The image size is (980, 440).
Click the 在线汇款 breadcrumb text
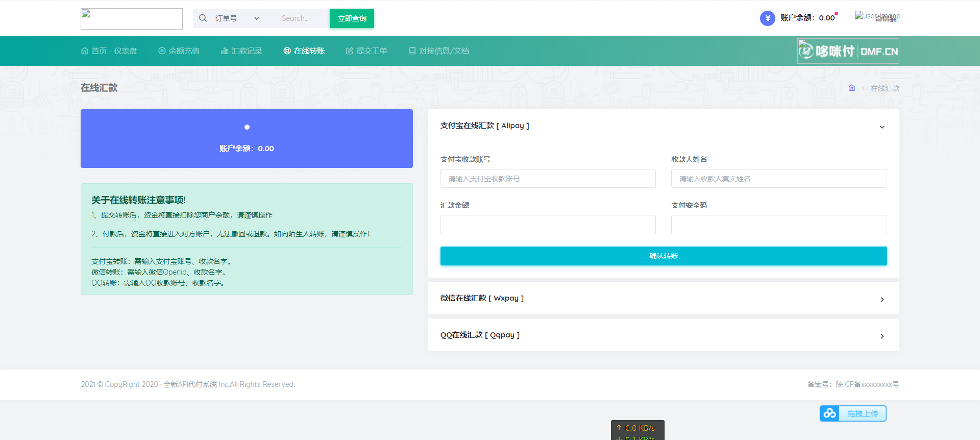click(x=885, y=88)
